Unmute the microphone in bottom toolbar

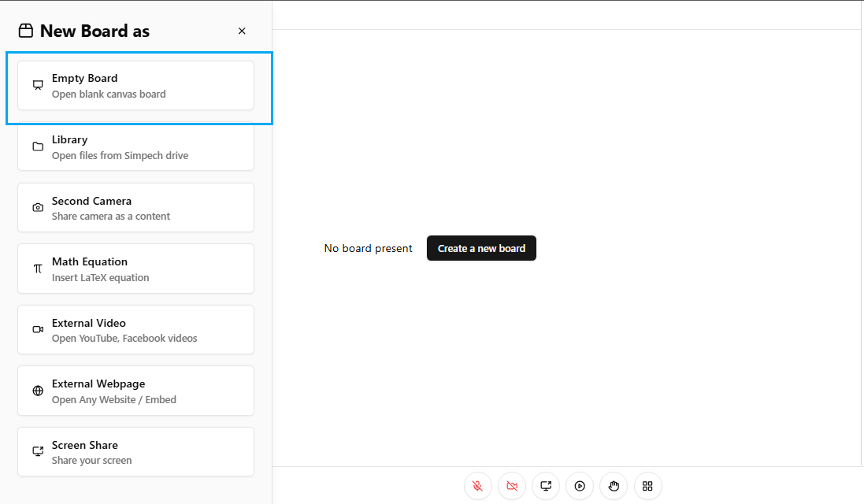pos(477,486)
